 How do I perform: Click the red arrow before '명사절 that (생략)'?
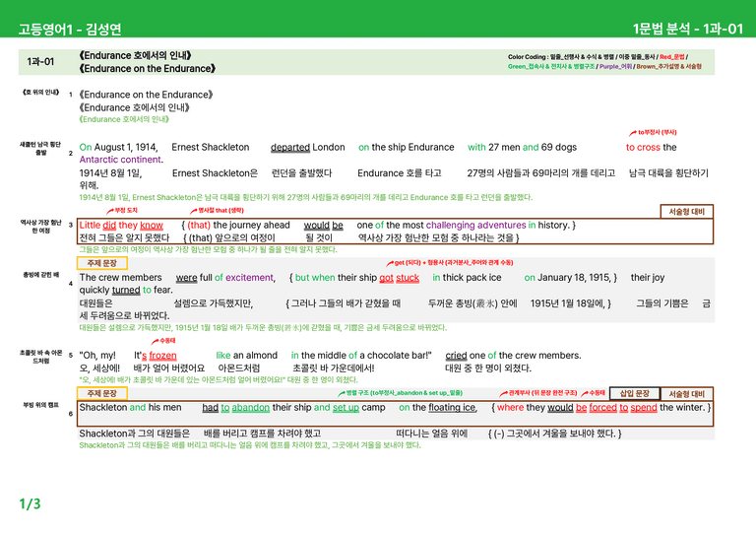pyautogui.click(x=193, y=211)
